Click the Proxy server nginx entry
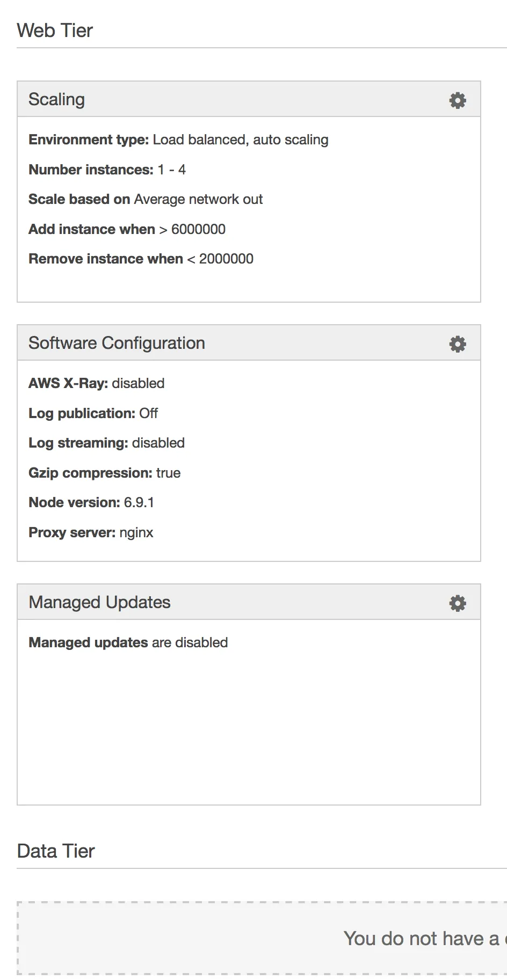 tap(136, 533)
